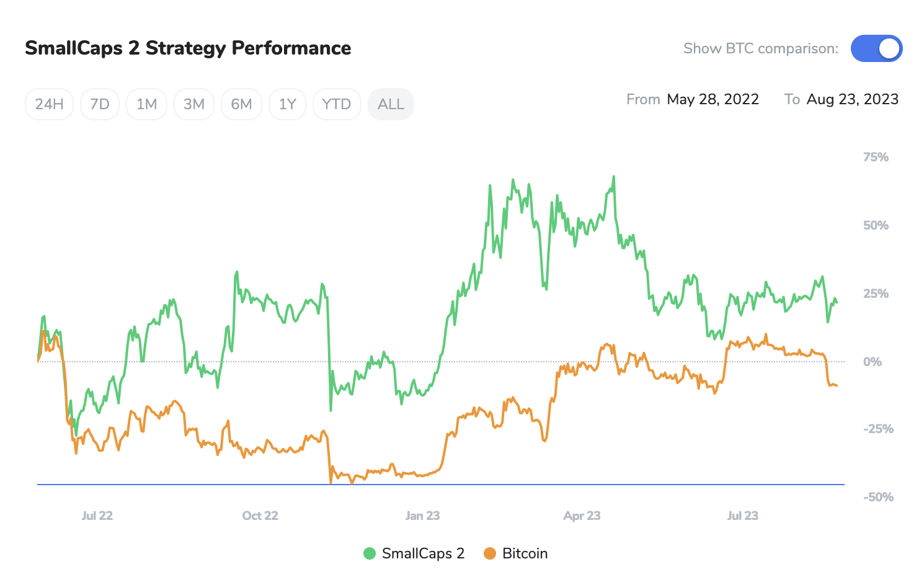Open the From date May 28, 2022
This screenshot has width=924, height=577.
coord(713,99)
